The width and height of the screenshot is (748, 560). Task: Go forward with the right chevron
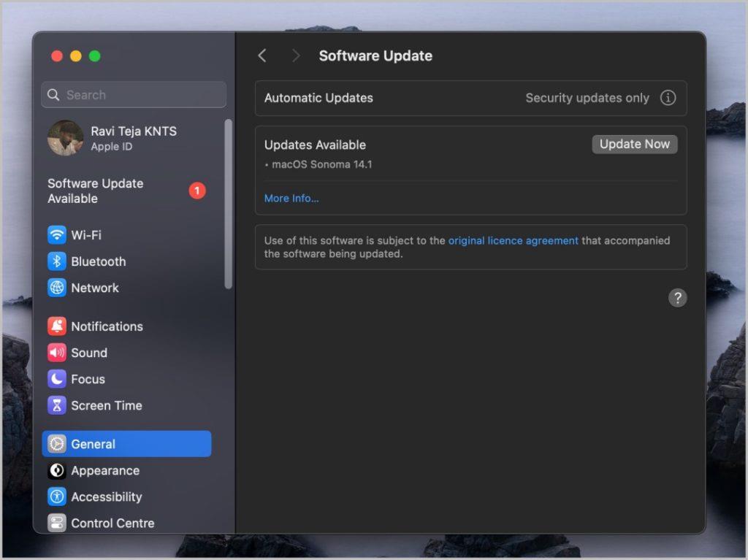297,55
